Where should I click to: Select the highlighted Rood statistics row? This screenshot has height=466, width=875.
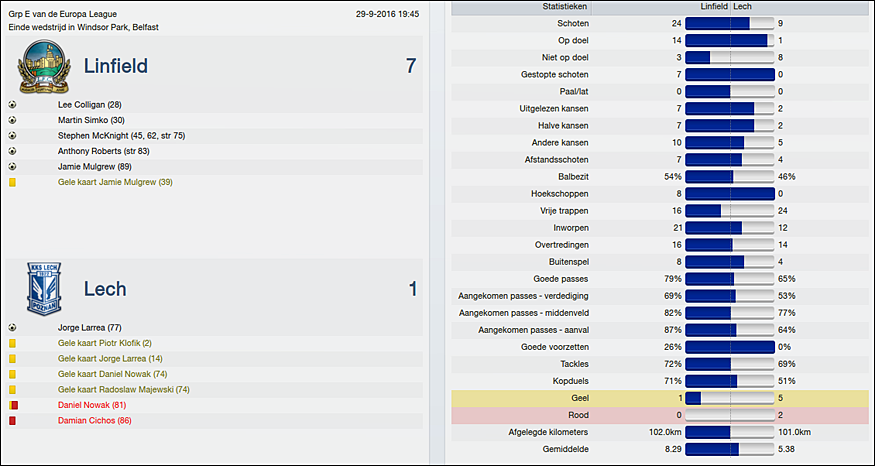[660, 414]
